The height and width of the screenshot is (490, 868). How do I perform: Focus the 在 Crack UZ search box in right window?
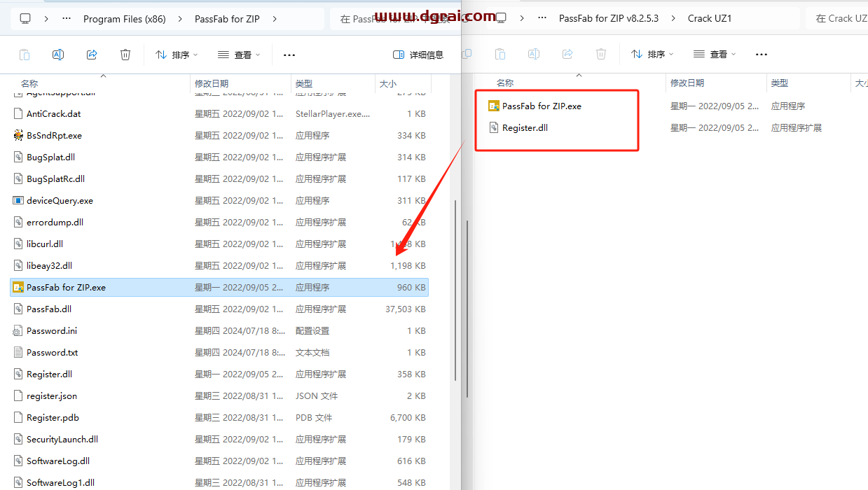click(836, 18)
